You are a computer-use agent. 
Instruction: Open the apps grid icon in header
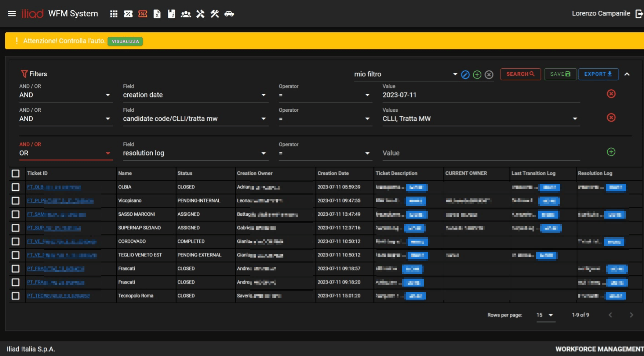114,14
